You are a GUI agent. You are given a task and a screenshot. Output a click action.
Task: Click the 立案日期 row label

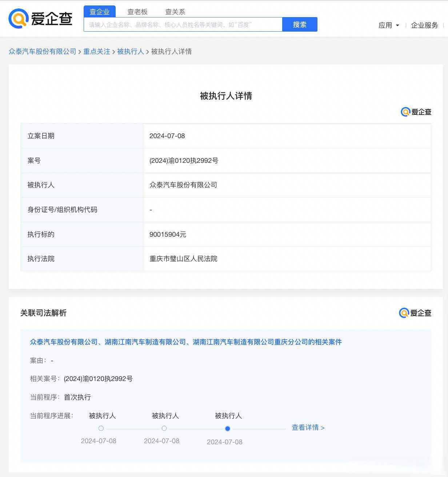(x=41, y=136)
